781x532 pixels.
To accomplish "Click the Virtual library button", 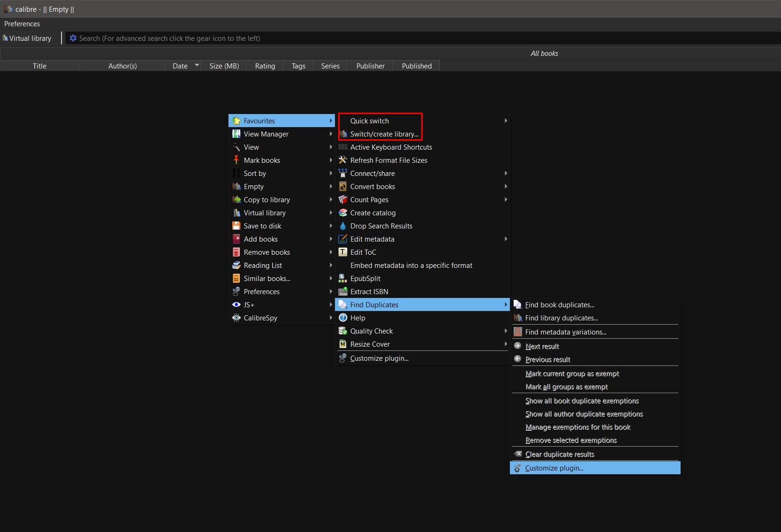I will click(27, 38).
